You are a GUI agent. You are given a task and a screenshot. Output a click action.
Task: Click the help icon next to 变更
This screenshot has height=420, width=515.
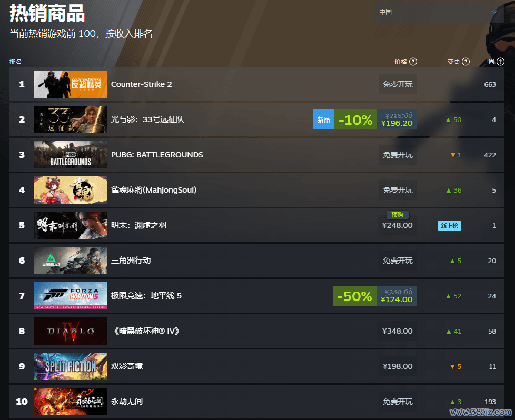pos(466,62)
